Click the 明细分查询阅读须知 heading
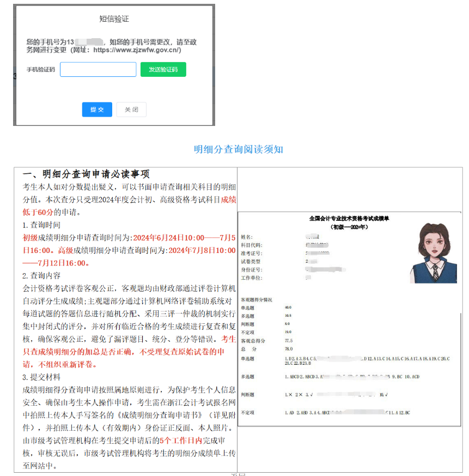Image resolution: width=469 pixels, height=476 pixels. pos(239,149)
